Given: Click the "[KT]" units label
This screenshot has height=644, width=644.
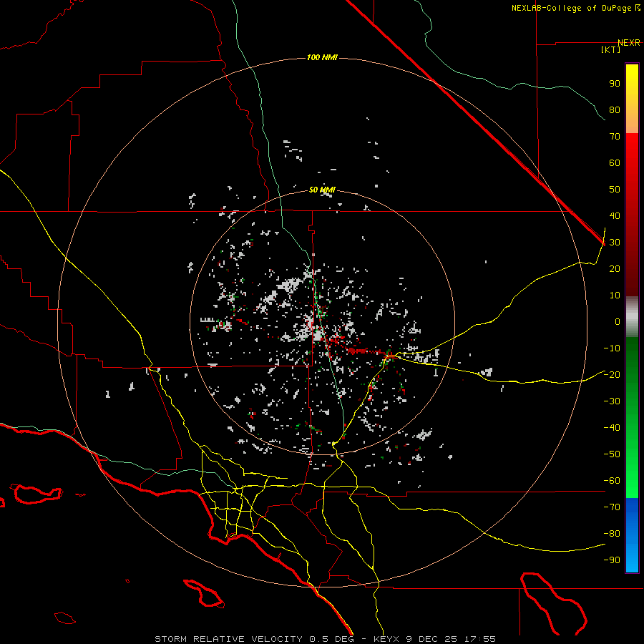Looking at the screenshot, I should pos(611,49).
